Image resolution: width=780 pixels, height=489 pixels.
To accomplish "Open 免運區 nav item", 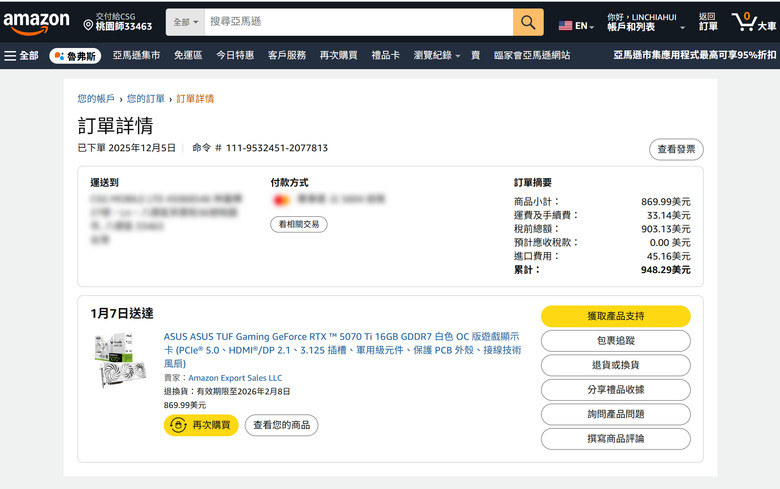I will pos(188,55).
